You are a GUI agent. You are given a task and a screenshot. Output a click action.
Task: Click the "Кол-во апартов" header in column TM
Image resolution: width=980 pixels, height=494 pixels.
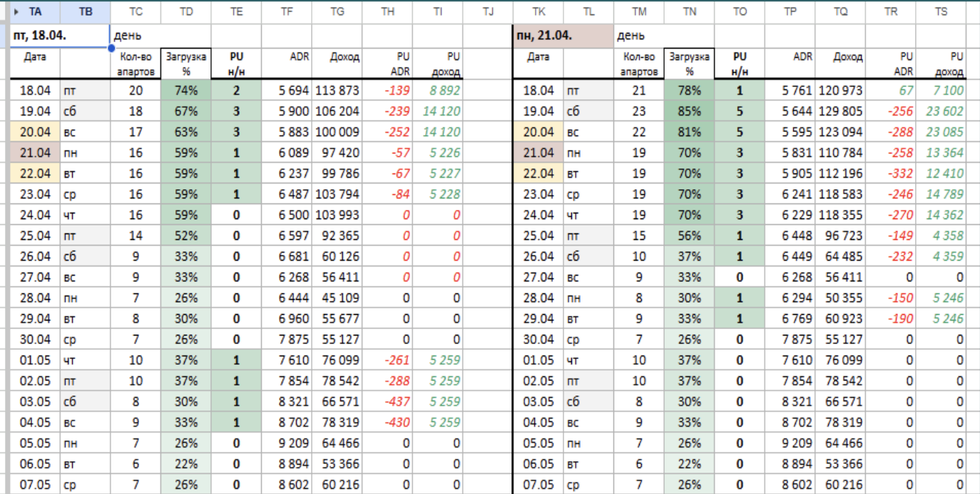638,64
